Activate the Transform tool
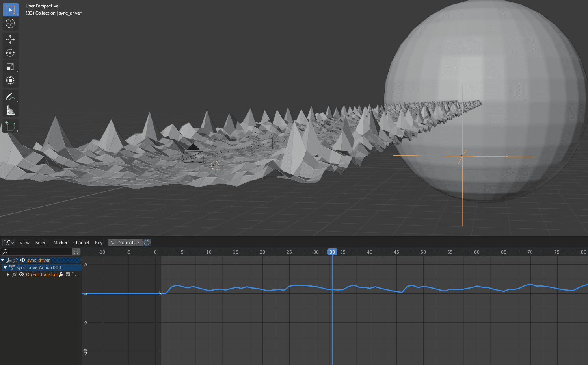The image size is (588, 365). (10, 80)
